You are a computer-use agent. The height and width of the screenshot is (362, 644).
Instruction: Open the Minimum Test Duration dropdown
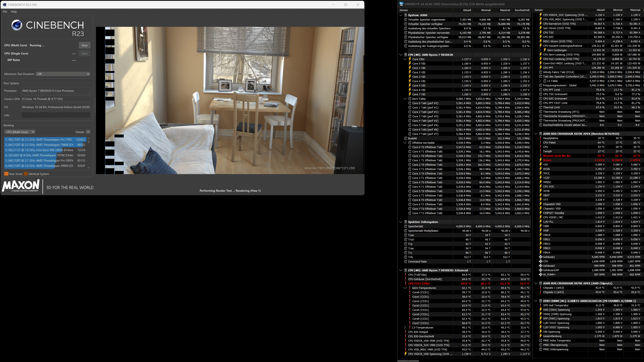point(63,74)
